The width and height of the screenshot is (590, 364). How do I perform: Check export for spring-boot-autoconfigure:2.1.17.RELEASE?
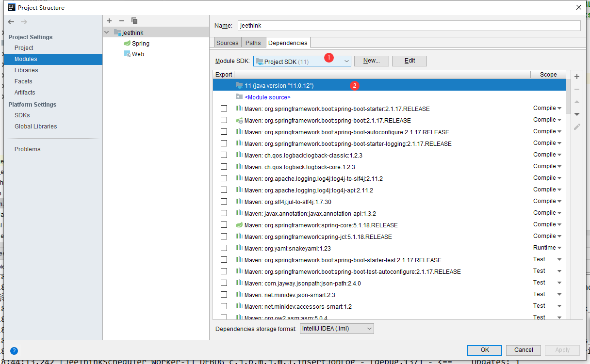(x=224, y=131)
